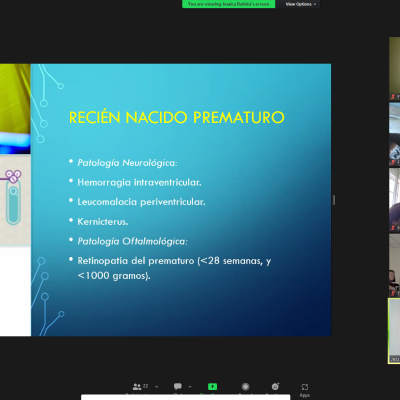This screenshot has height=400, width=400.
Task: Expand the Chat options caret
Action: tap(190, 387)
